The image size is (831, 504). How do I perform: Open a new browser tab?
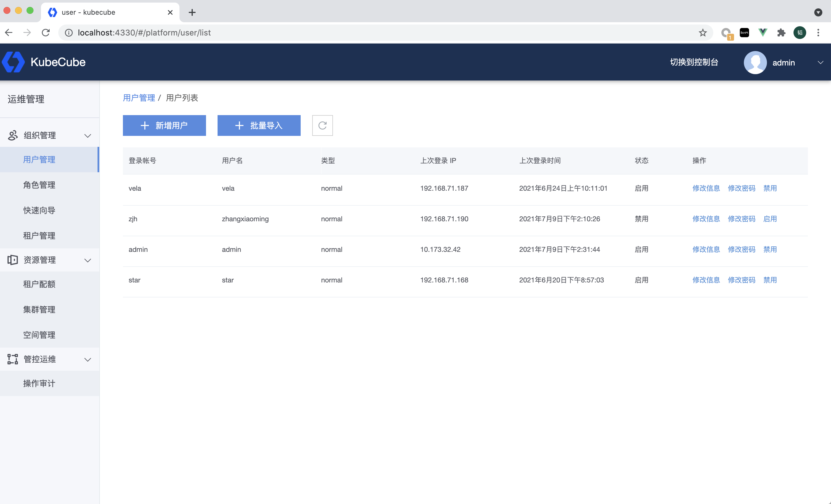coord(192,12)
